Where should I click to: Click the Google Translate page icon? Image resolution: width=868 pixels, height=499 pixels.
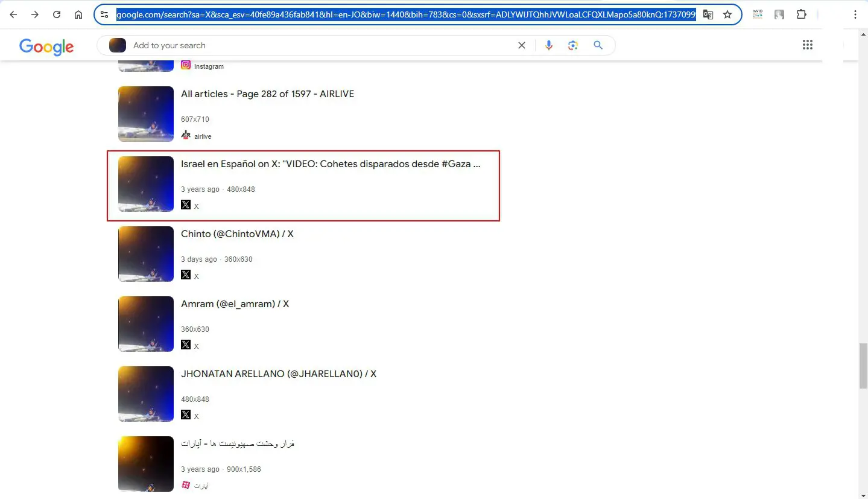pos(708,14)
